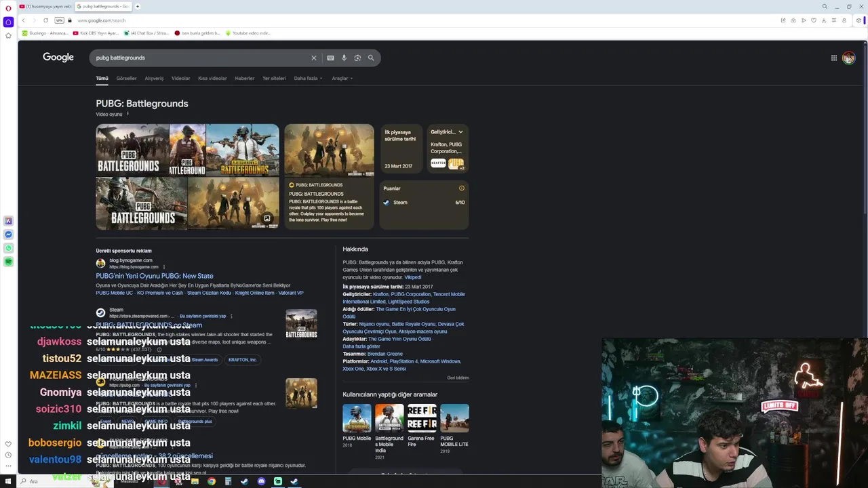Open PUBG MOBILE LITE related search card

tap(454, 428)
